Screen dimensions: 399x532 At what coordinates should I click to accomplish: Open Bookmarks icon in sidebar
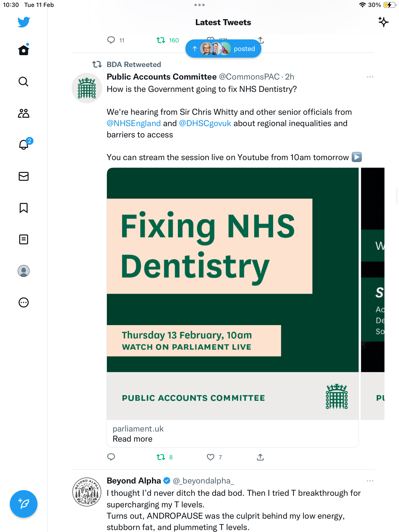click(x=24, y=208)
